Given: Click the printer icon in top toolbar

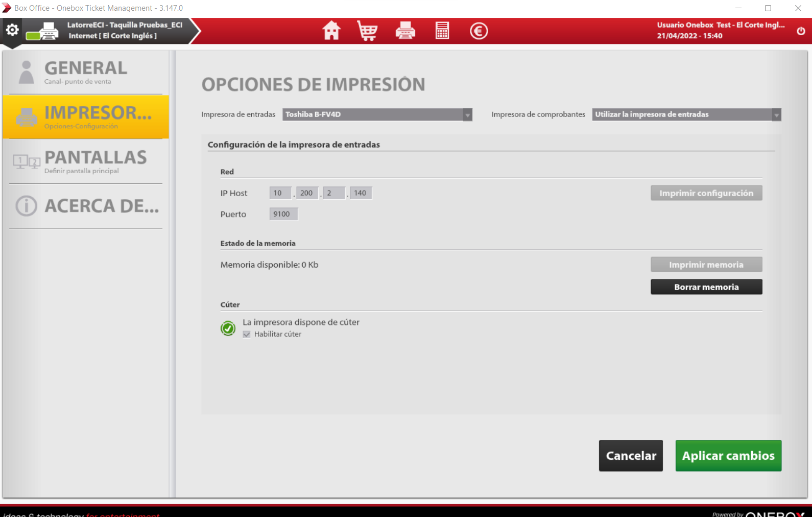Looking at the screenshot, I should click(x=405, y=31).
